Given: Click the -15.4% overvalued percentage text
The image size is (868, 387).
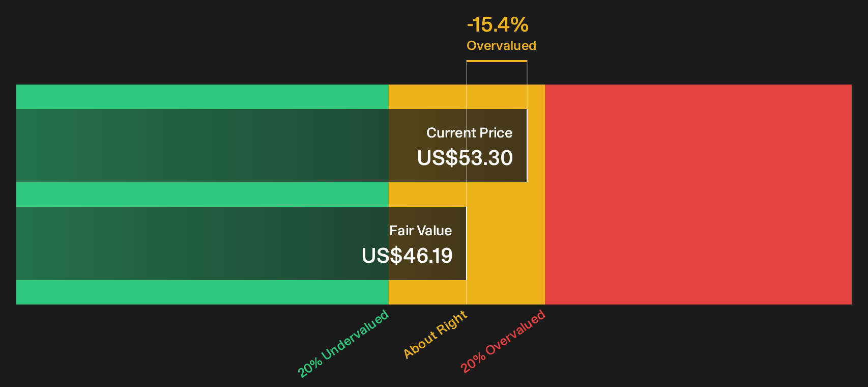Looking at the screenshot, I should [498, 24].
